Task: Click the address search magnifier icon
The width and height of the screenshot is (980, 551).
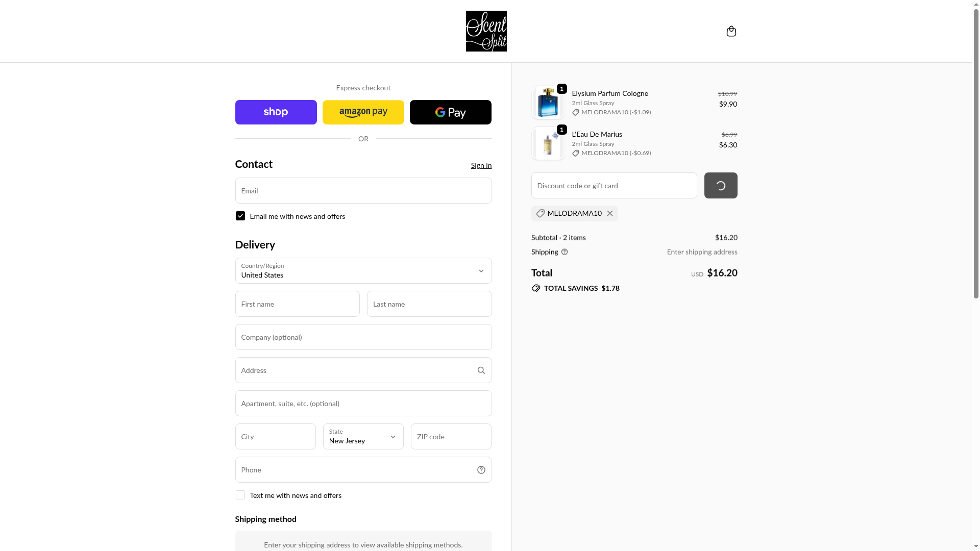Action: 481,370
